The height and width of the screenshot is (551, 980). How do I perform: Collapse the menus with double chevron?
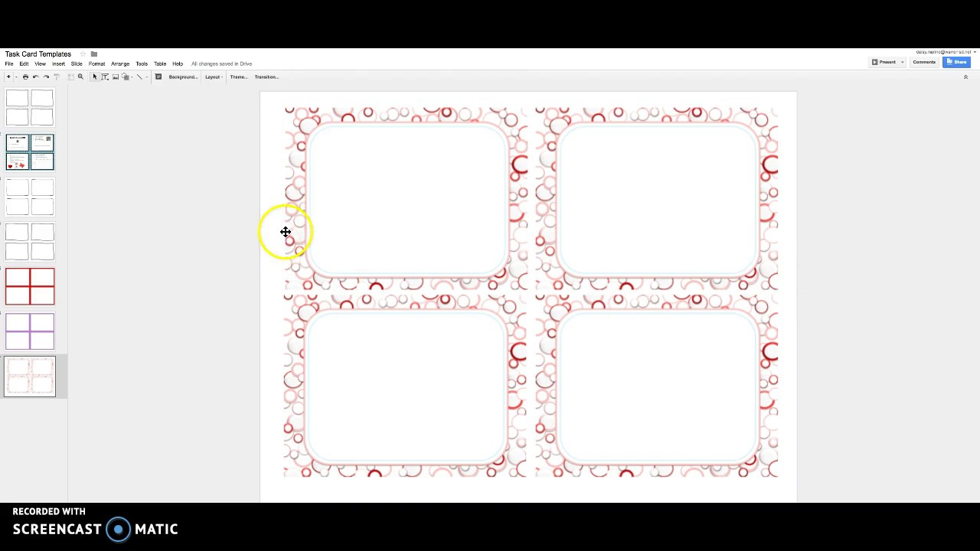tap(965, 77)
